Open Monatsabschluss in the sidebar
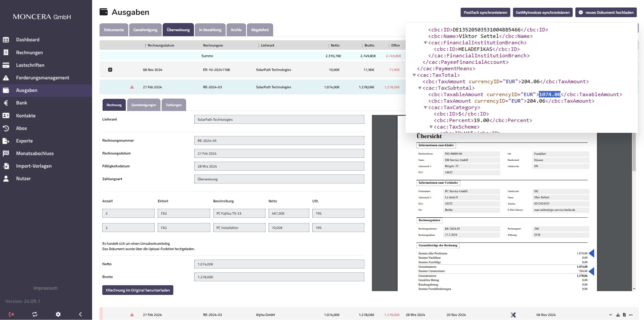Image resolution: width=644 pixels, height=320 pixels. coord(35,153)
